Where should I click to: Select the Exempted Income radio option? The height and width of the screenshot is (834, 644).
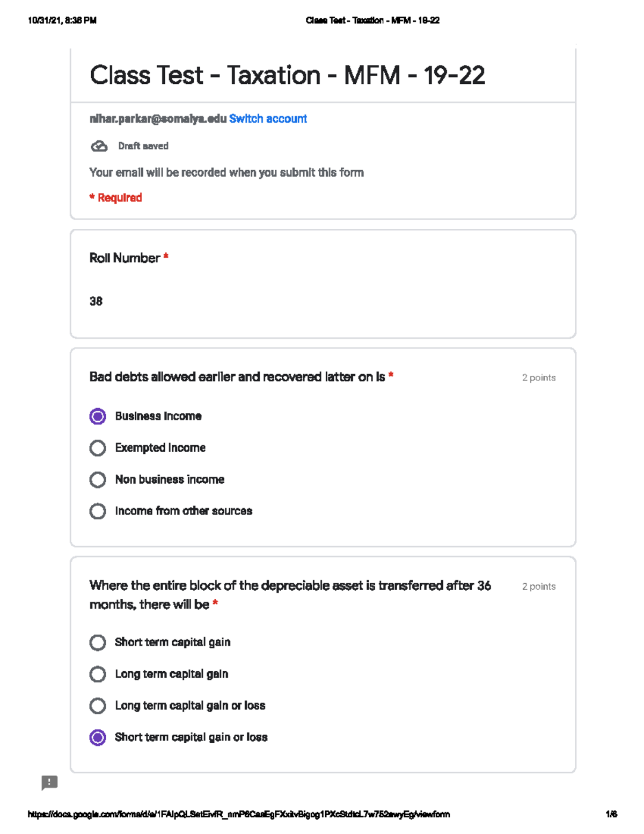[98, 448]
